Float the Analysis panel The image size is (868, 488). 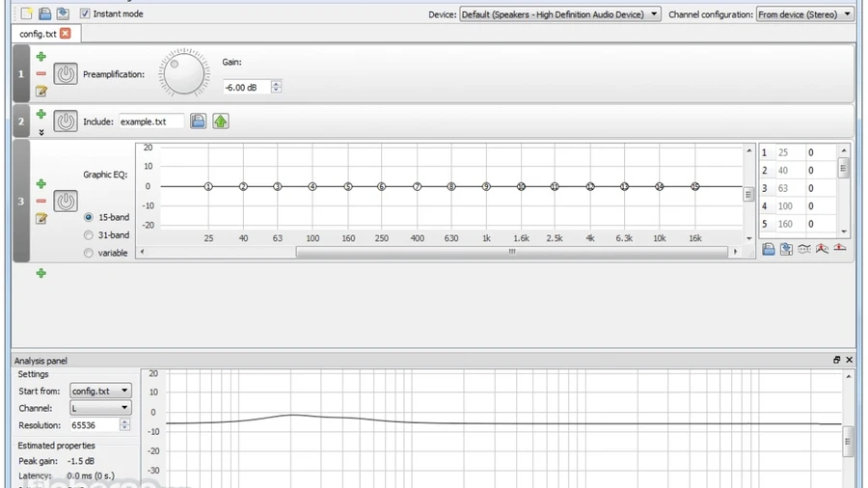point(836,360)
